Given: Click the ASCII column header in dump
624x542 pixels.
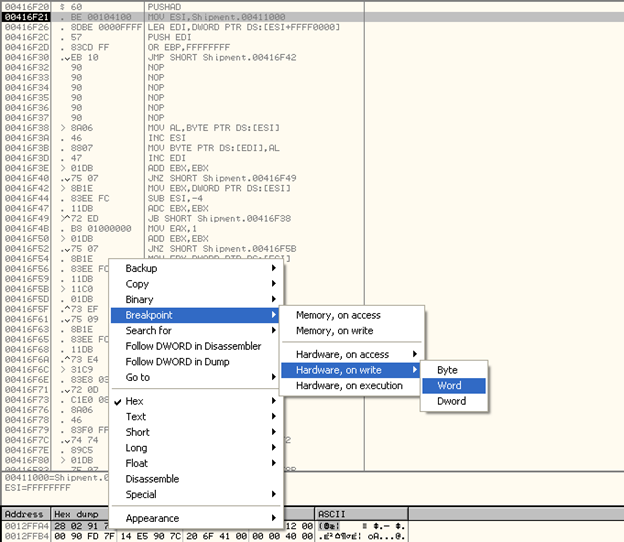Looking at the screenshot, I should tap(331, 510).
